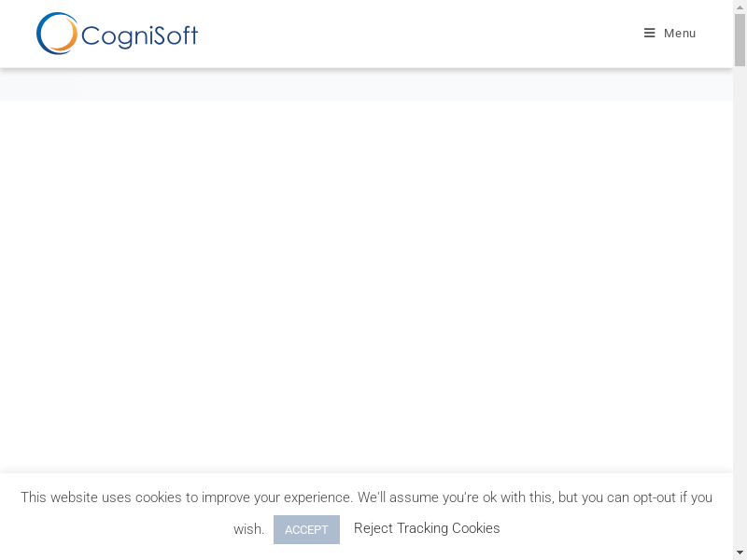Viewport: 747px width, 560px height.
Task: Toggle the mobile navigation Menu open
Action: point(669,34)
